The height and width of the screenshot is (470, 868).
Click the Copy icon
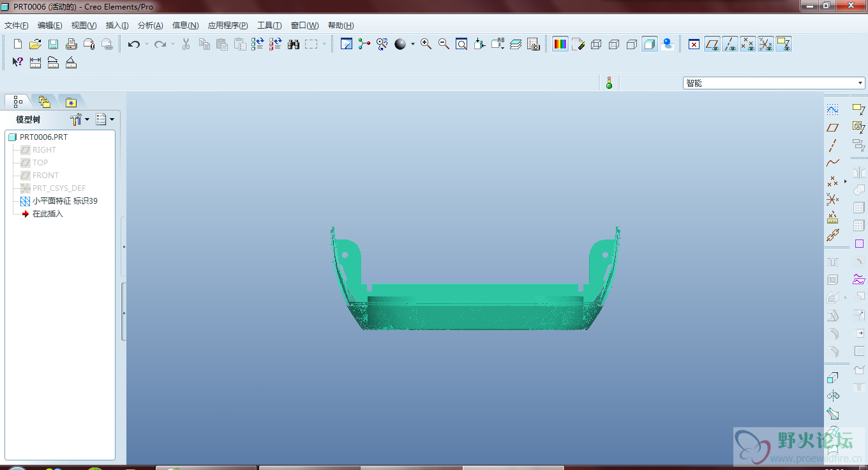coord(204,44)
